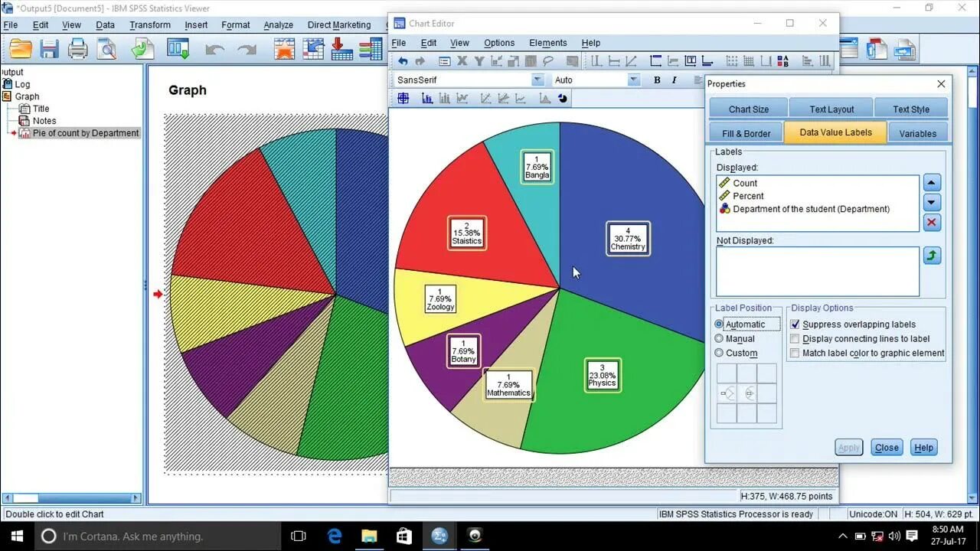Insert a text box via toolbar icon
Screen dimensions: 980x551
(x=690, y=61)
